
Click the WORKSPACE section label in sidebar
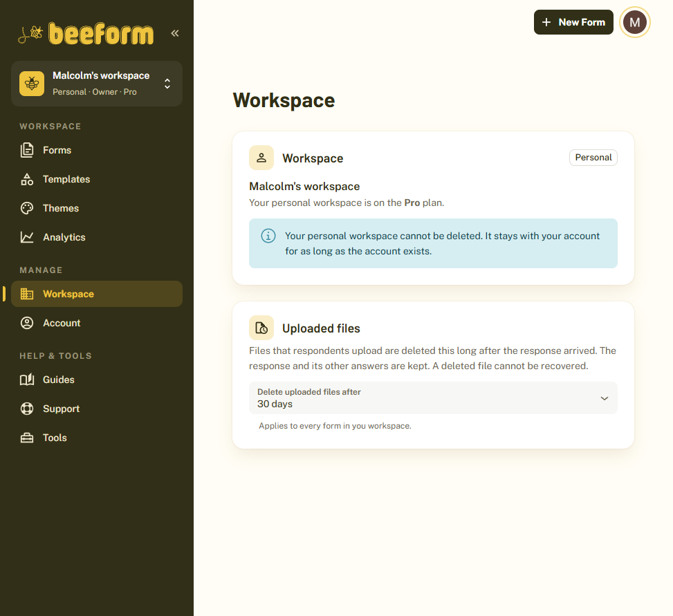click(x=50, y=127)
